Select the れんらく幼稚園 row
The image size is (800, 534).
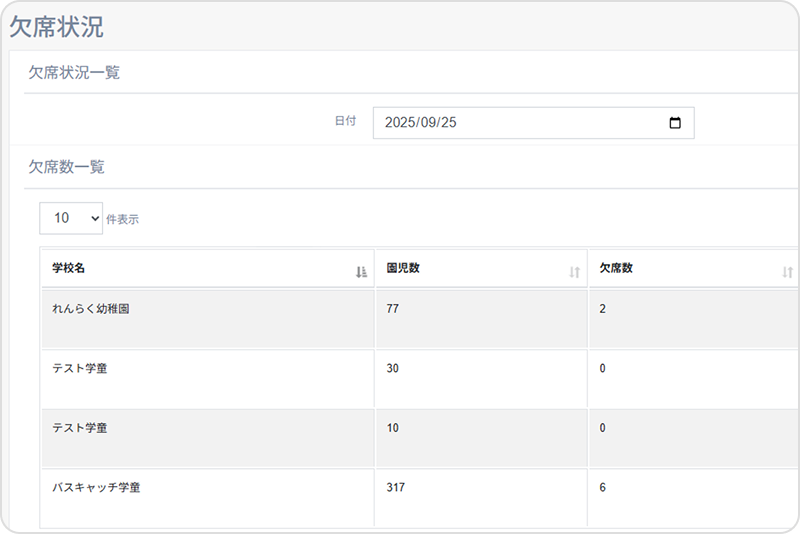click(91, 309)
